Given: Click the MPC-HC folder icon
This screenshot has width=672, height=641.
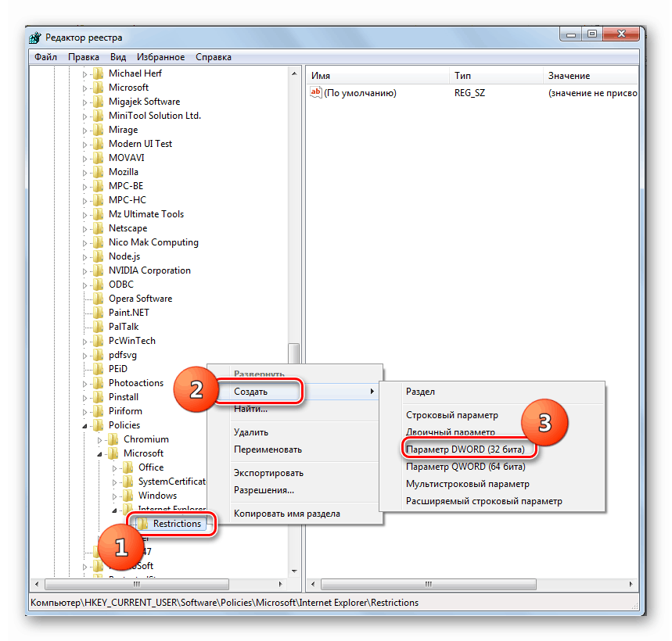Looking at the screenshot, I should 99,200.
